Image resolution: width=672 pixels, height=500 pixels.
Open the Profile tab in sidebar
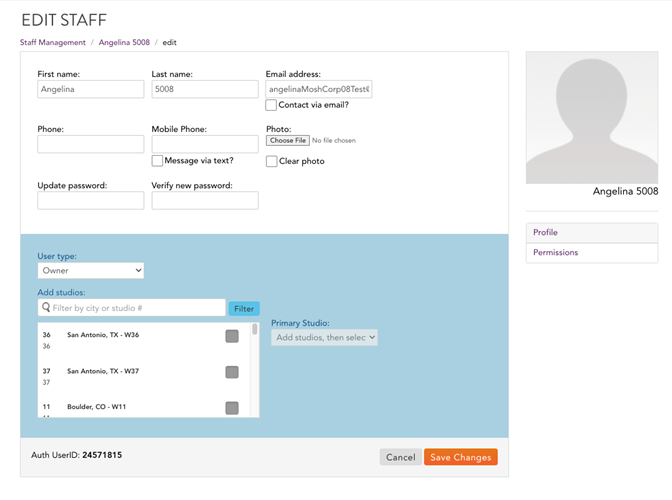coord(592,233)
